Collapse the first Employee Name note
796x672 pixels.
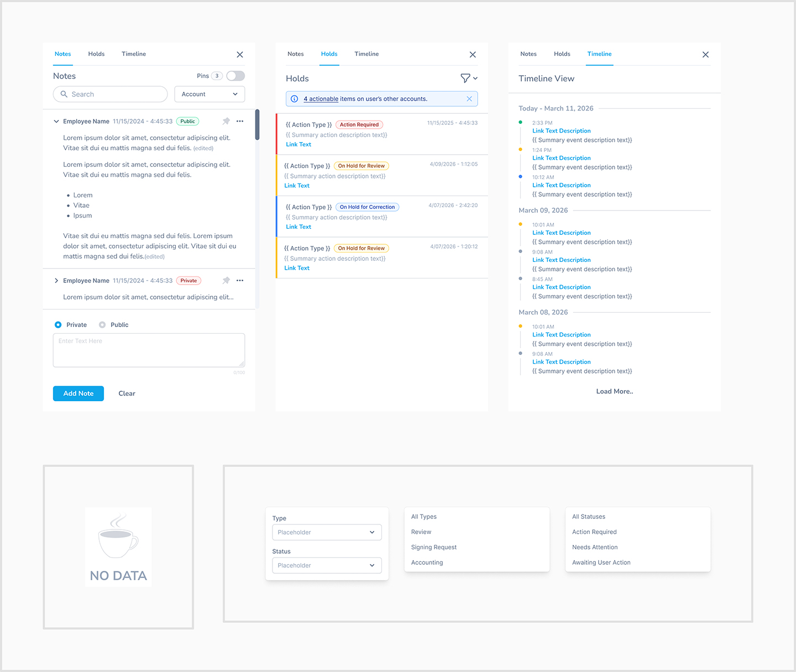click(x=56, y=121)
